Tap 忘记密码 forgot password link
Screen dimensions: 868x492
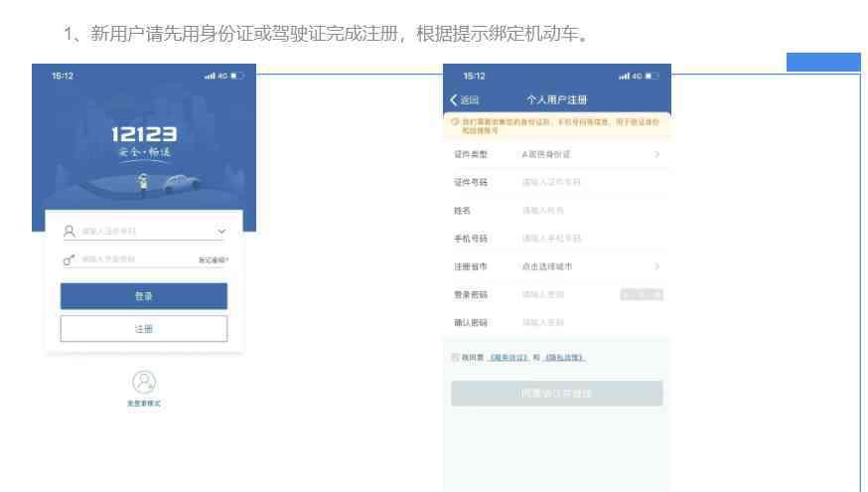213,260
